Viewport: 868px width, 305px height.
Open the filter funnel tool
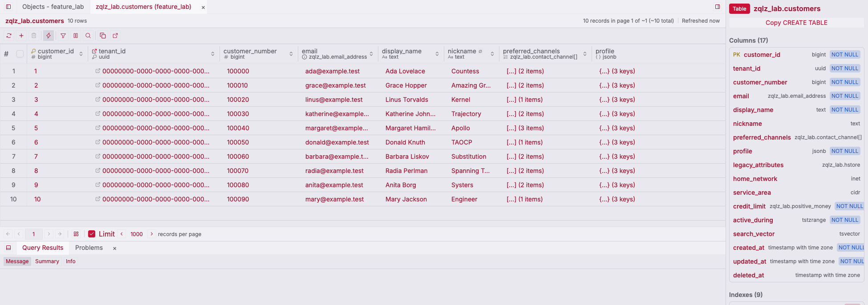[x=63, y=36]
